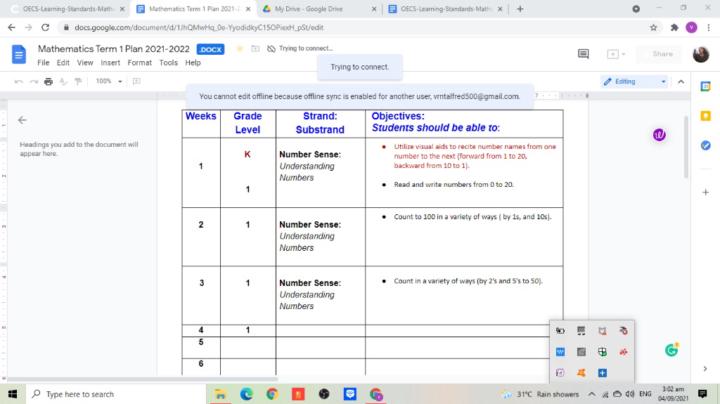
Task: Open the Editing mode dropdown
Action: pos(634,82)
